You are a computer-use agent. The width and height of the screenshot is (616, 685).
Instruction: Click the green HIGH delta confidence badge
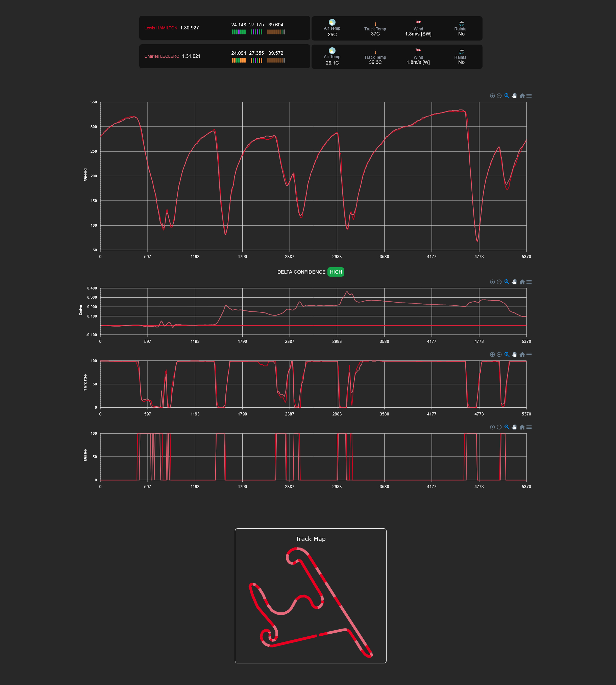point(336,272)
